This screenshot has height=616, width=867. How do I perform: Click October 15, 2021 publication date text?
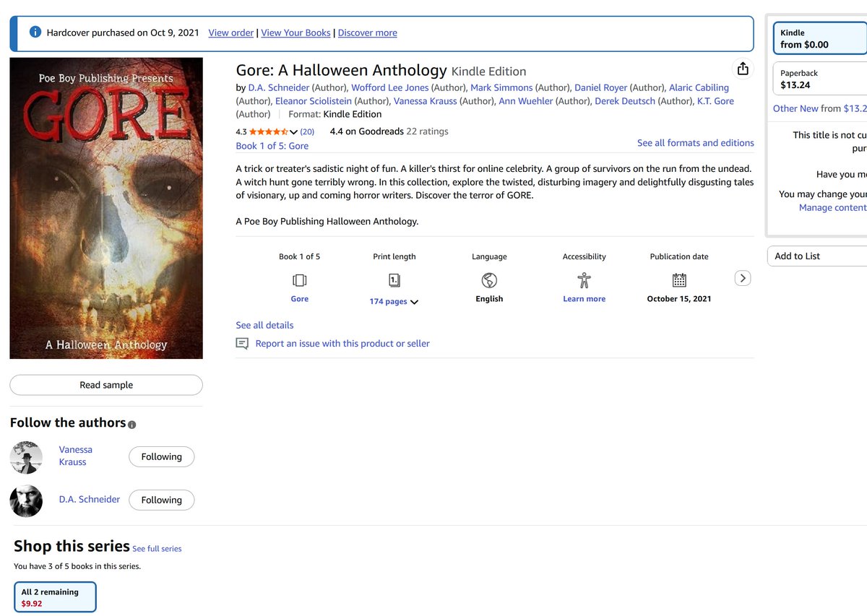[678, 299]
